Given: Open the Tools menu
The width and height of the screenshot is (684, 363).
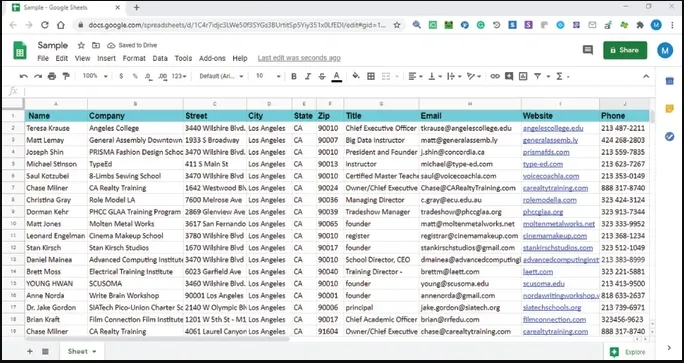Looking at the screenshot, I should point(183,58).
